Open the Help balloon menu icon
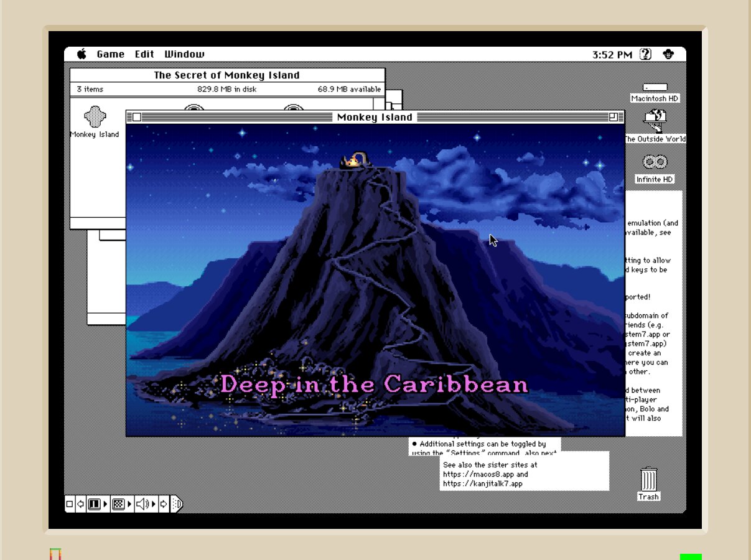Screen dimensions: 751x560 (x=646, y=54)
